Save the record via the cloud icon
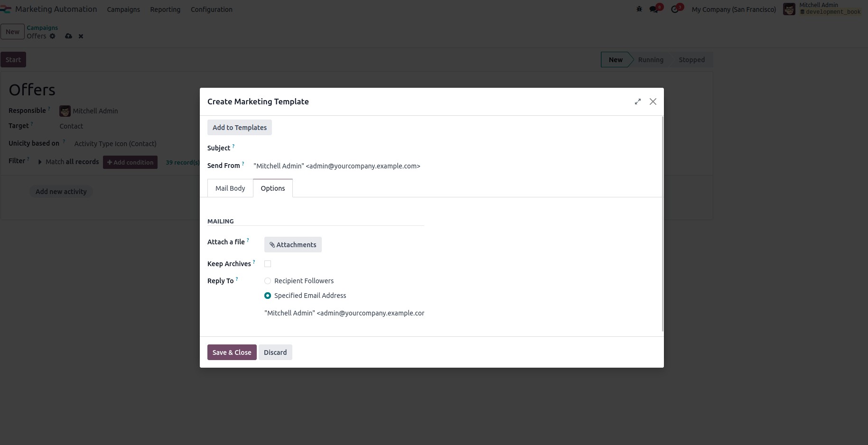The image size is (868, 445). pos(68,36)
